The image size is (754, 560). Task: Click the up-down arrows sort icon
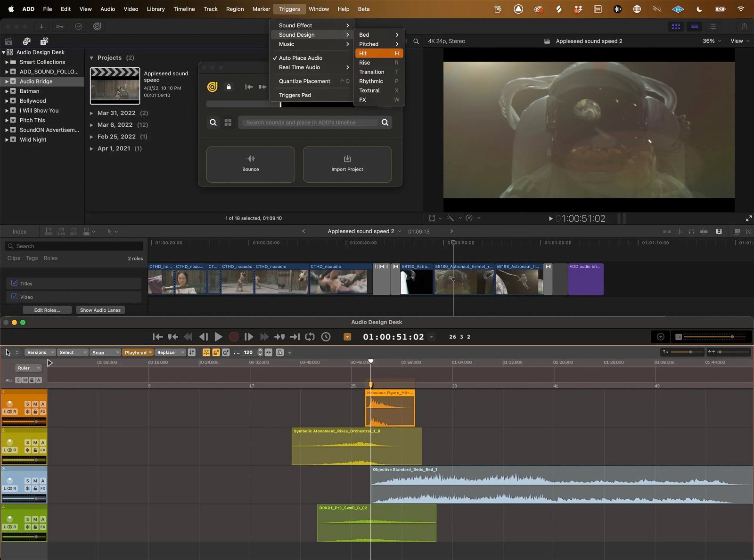191,352
